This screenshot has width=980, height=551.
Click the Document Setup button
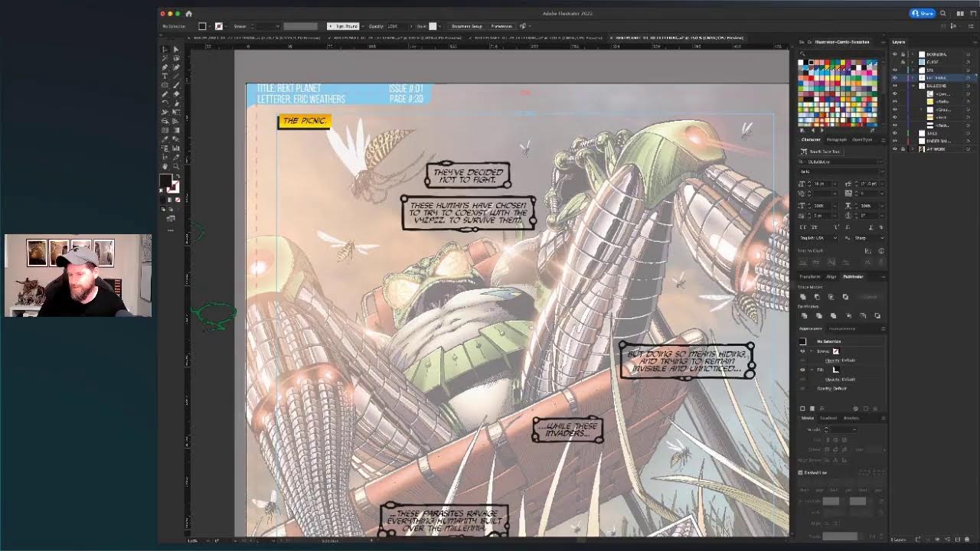coord(466,26)
